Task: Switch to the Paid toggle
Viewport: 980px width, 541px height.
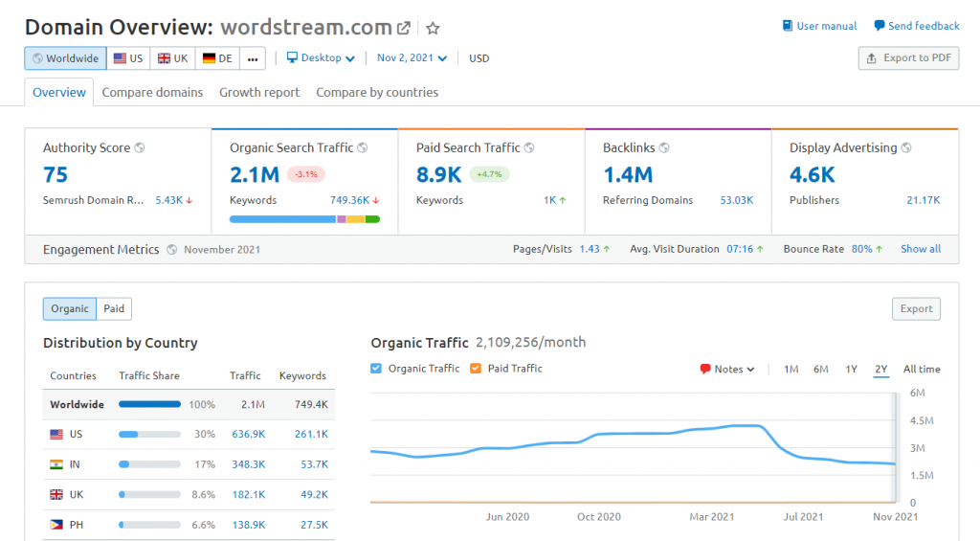Action: point(114,308)
